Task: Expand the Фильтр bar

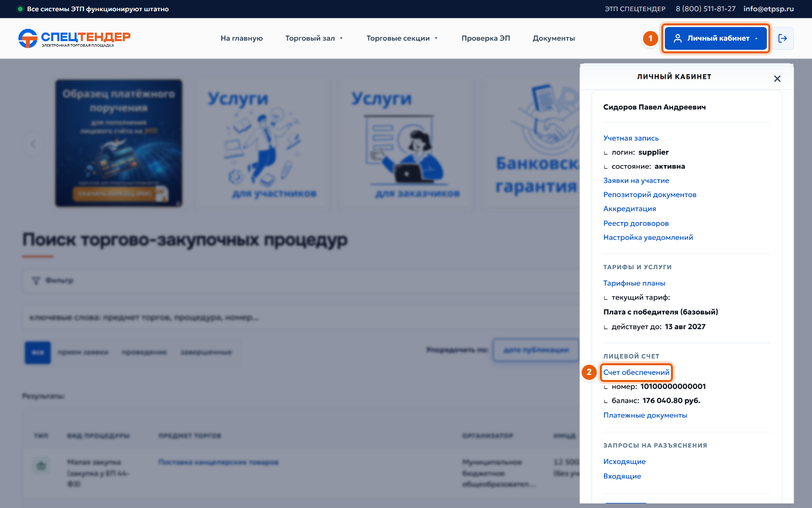Action: coord(300,280)
